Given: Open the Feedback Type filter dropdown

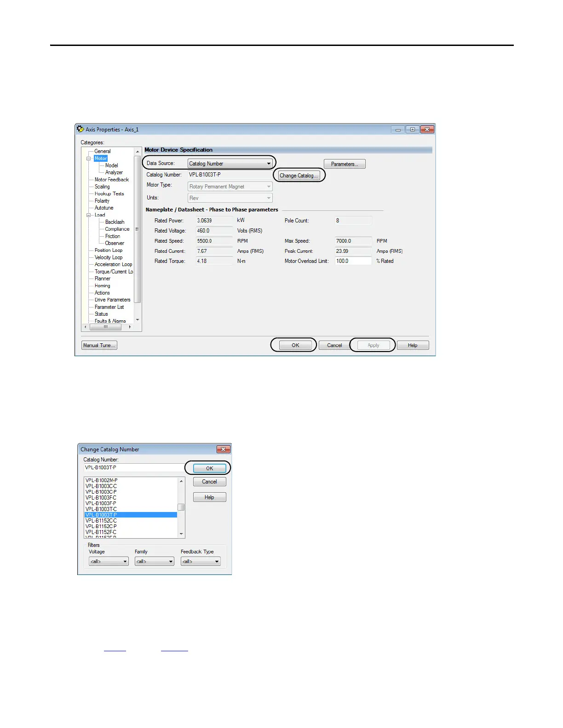Looking at the screenshot, I should click(201, 561).
